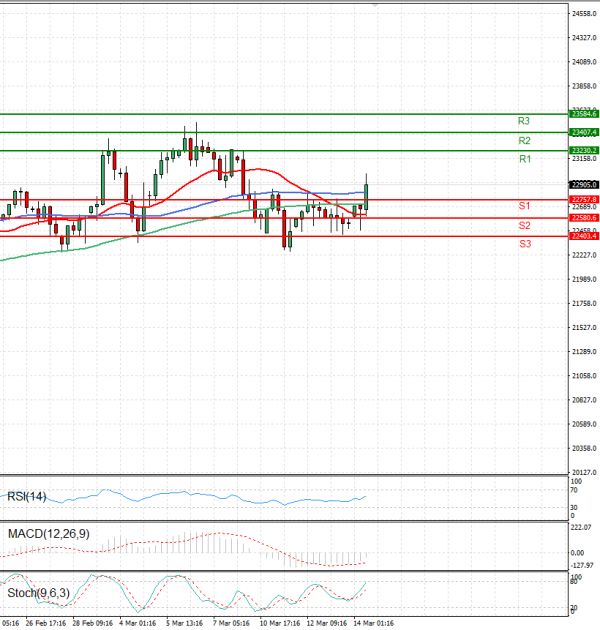Click the R1 resistance label

(523, 160)
